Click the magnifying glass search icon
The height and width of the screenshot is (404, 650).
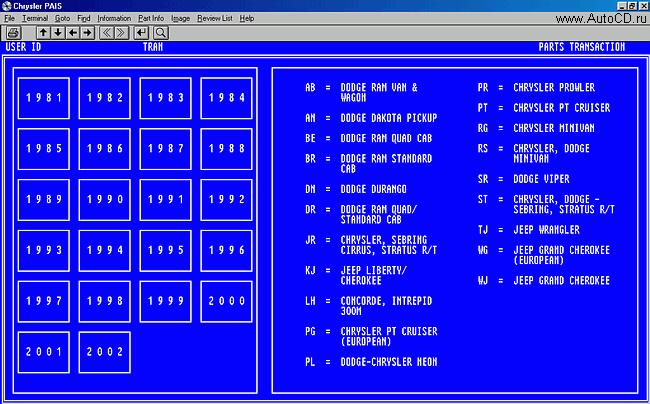click(x=160, y=33)
